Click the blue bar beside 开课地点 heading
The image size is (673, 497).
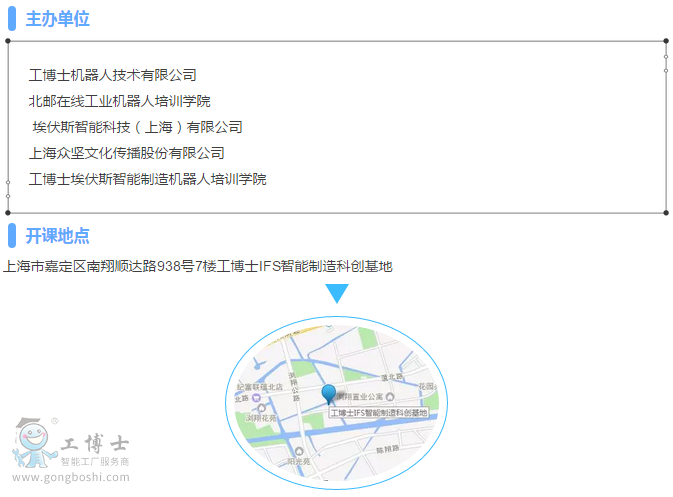(11, 235)
